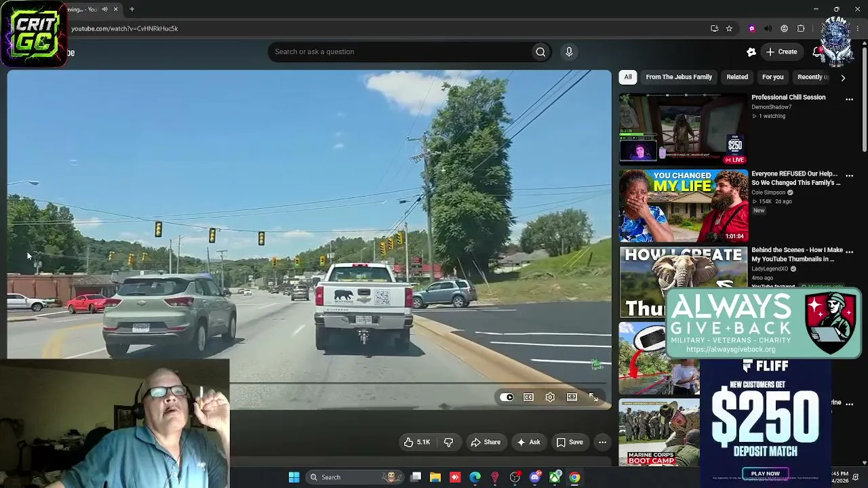Click the page vertical scrollbar
The height and width of the screenshot is (488, 868).
coord(865,98)
